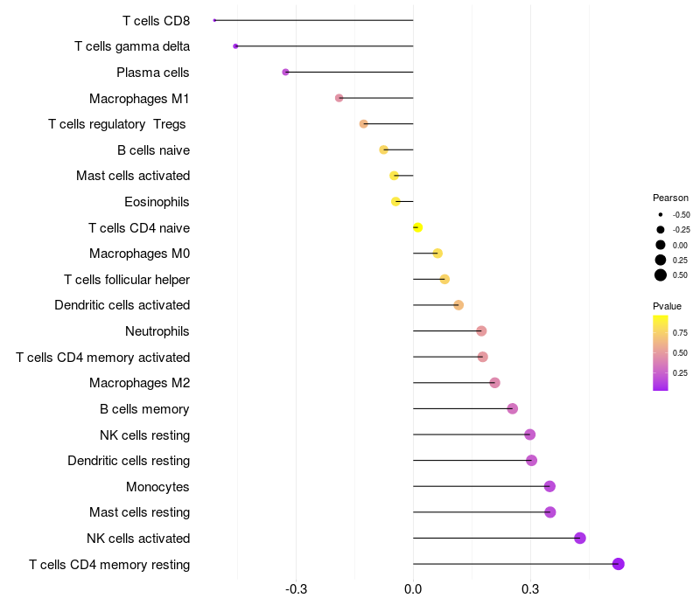700x612 pixels.
Task: Click the Eosinophils axis label
Action: pyautogui.click(x=157, y=202)
